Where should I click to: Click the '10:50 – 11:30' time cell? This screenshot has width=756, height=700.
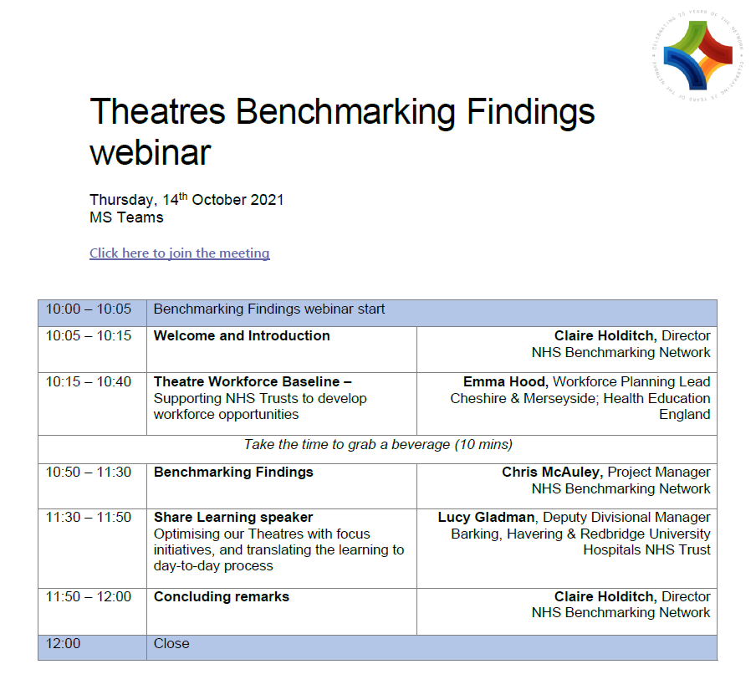point(92,487)
